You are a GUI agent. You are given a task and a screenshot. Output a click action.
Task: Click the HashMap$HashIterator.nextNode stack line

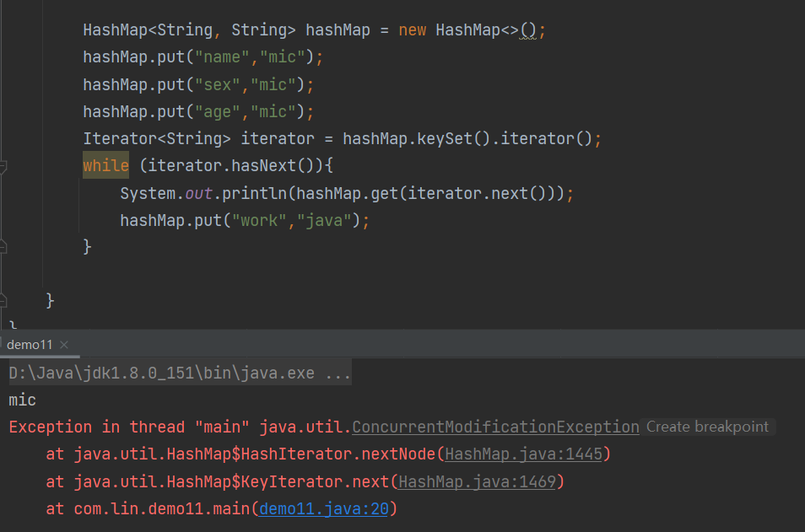(x=328, y=454)
